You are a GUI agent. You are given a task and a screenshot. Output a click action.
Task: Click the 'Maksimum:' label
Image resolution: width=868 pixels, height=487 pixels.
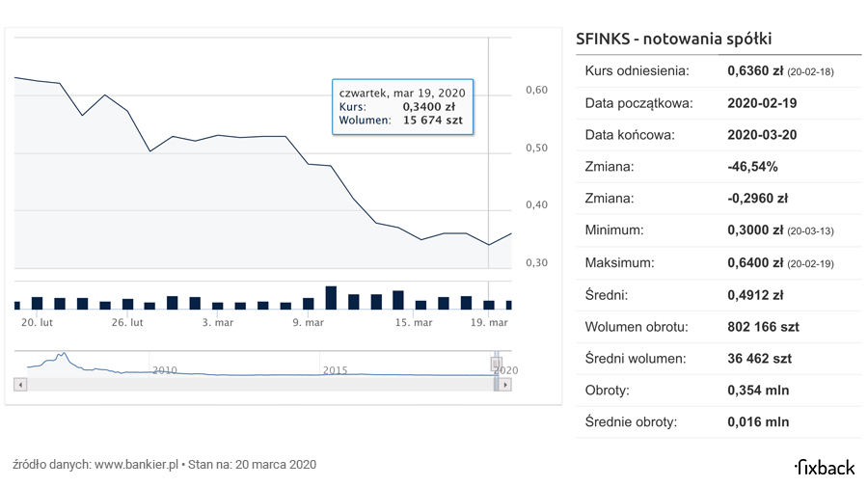click(619, 263)
